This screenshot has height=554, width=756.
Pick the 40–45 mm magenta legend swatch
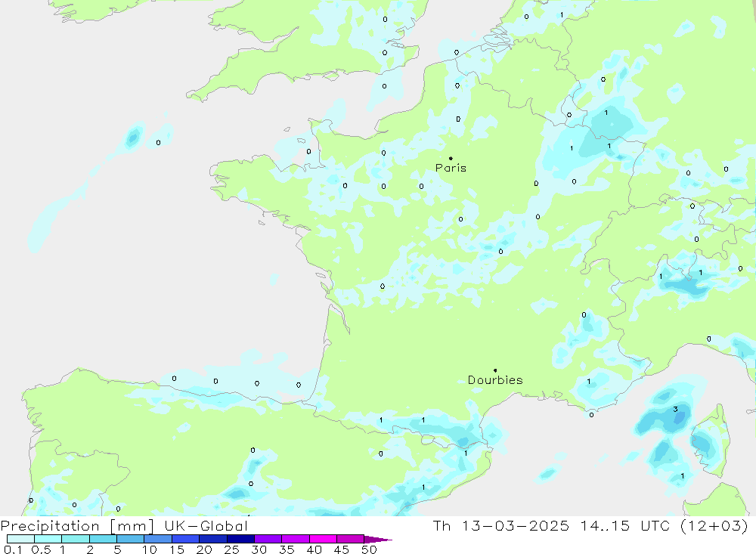pos(323,539)
